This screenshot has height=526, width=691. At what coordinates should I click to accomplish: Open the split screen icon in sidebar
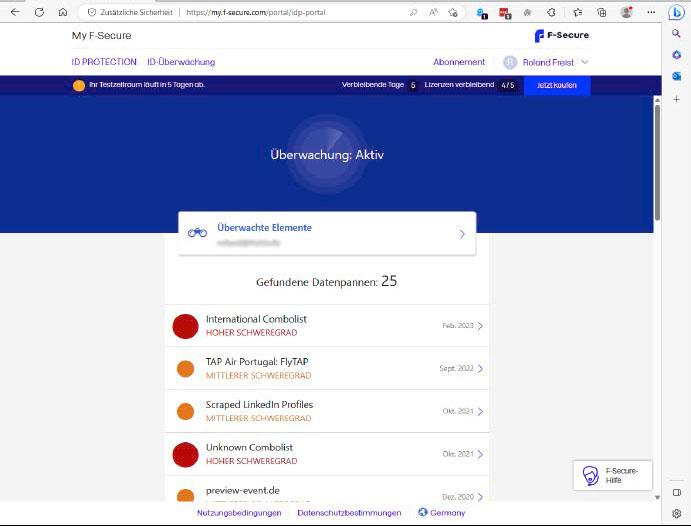tap(676, 493)
